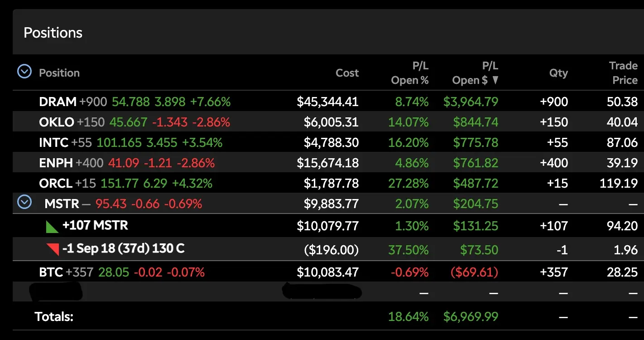This screenshot has height=340, width=644.
Task: Collapse the MSTR position group chevron
Action: pyautogui.click(x=24, y=202)
